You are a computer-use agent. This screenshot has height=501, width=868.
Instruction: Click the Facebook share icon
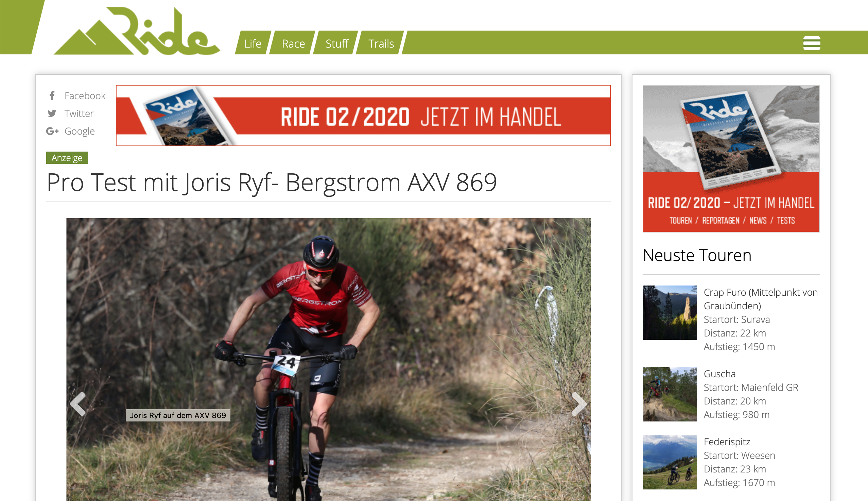[52, 95]
